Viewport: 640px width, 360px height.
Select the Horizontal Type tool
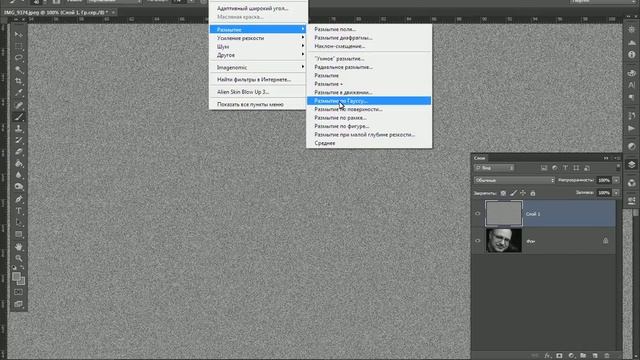coord(18,211)
